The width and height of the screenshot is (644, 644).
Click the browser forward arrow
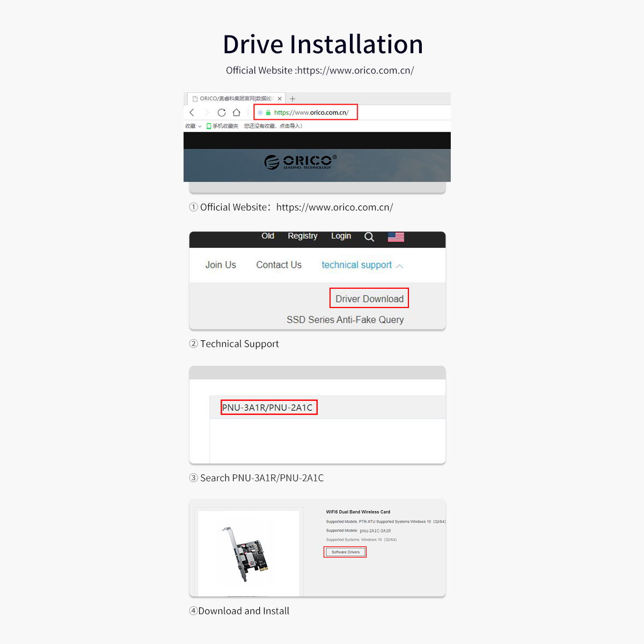coord(207,112)
